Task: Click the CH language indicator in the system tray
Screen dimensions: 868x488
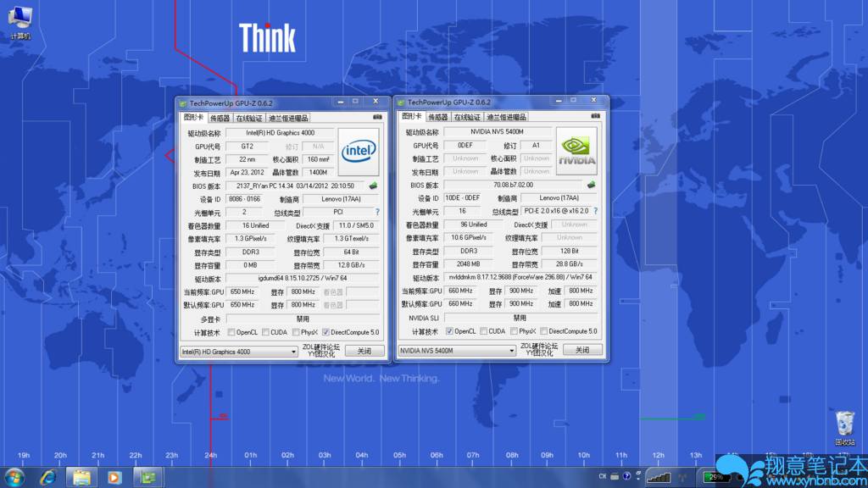Action: [603, 476]
